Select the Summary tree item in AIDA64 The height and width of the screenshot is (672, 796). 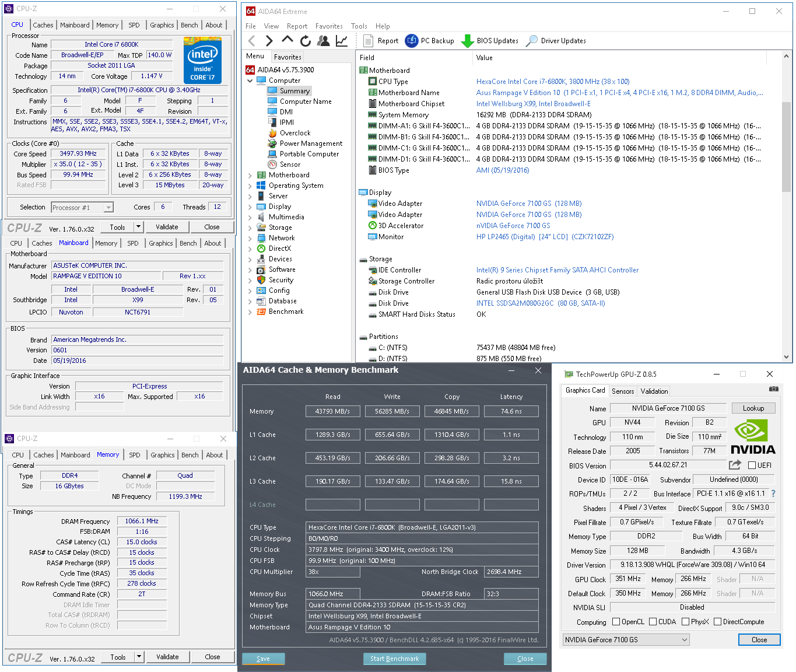click(x=294, y=91)
